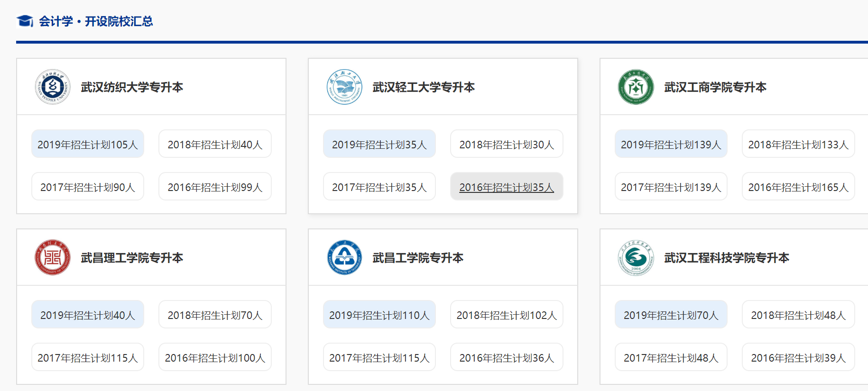Screen dimensions: 868x391
Task: Select 2019年招生计划110人 for 武昌工学院
Action: click(x=379, y=315)
